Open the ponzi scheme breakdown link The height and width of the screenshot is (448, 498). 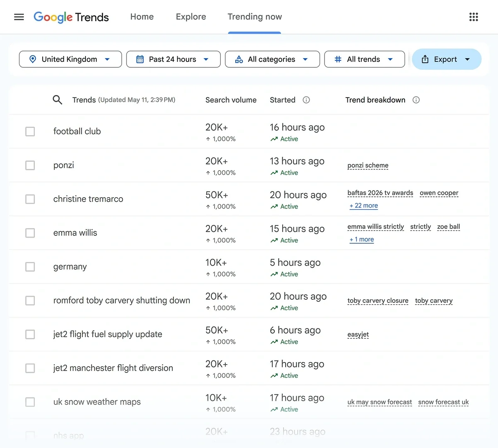tap(368, 165)
